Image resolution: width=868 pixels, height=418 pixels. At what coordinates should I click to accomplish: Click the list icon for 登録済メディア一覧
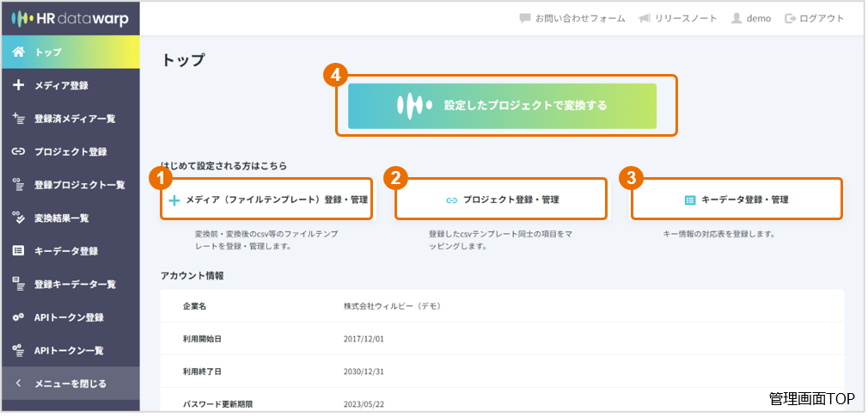click(19, 118)
